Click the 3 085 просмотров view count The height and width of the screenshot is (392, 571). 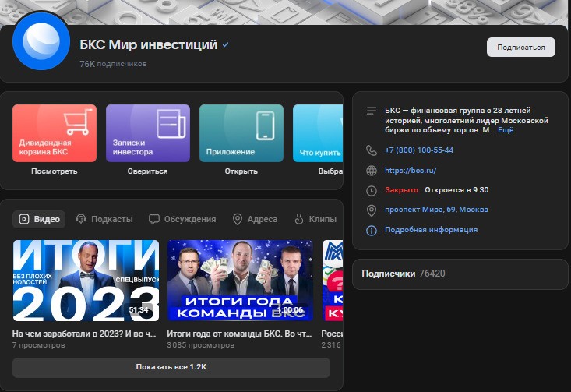[201, 345]
